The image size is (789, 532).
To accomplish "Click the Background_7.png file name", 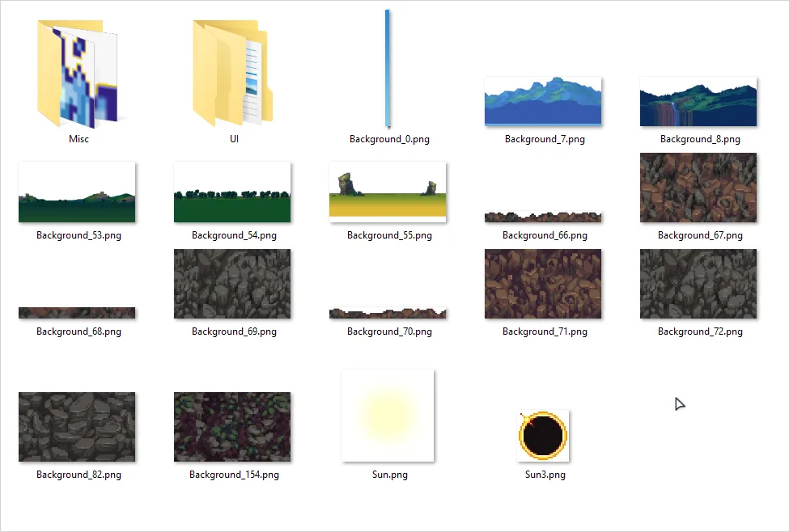I will pos(545,139).
